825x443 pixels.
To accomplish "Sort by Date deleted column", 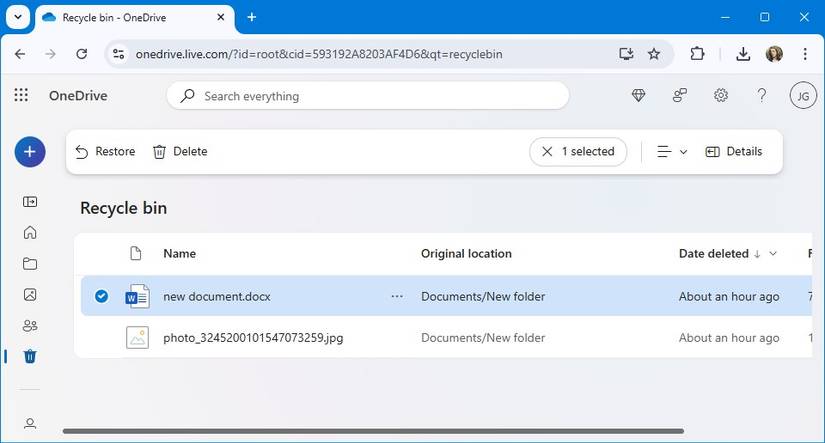I will [x=713, y=254].
